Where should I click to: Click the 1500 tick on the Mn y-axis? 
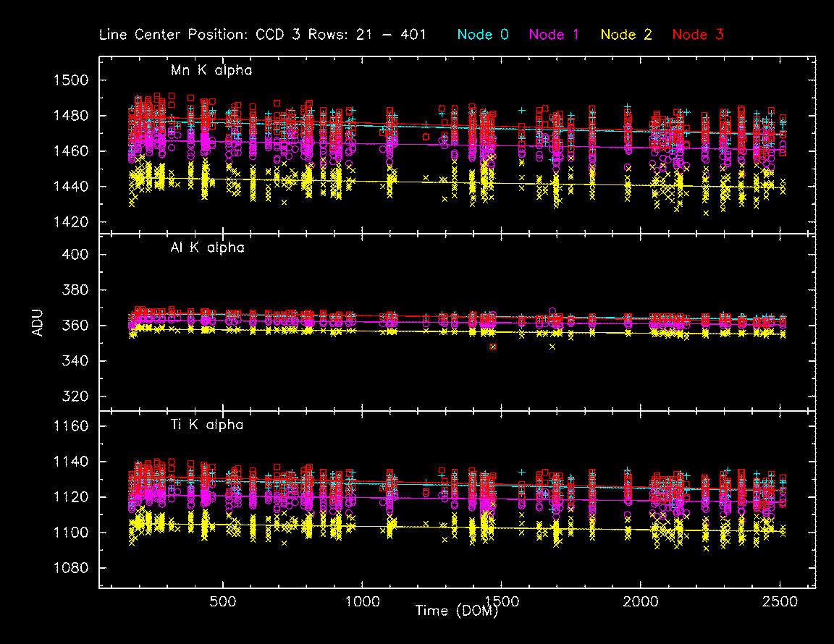click(x=71, y=80)
